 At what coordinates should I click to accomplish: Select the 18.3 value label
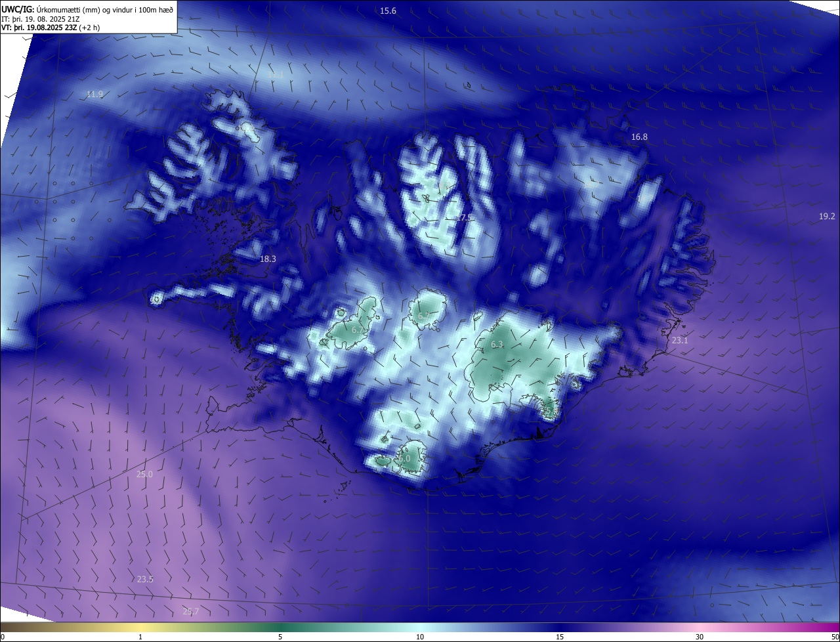pos(268,259)
